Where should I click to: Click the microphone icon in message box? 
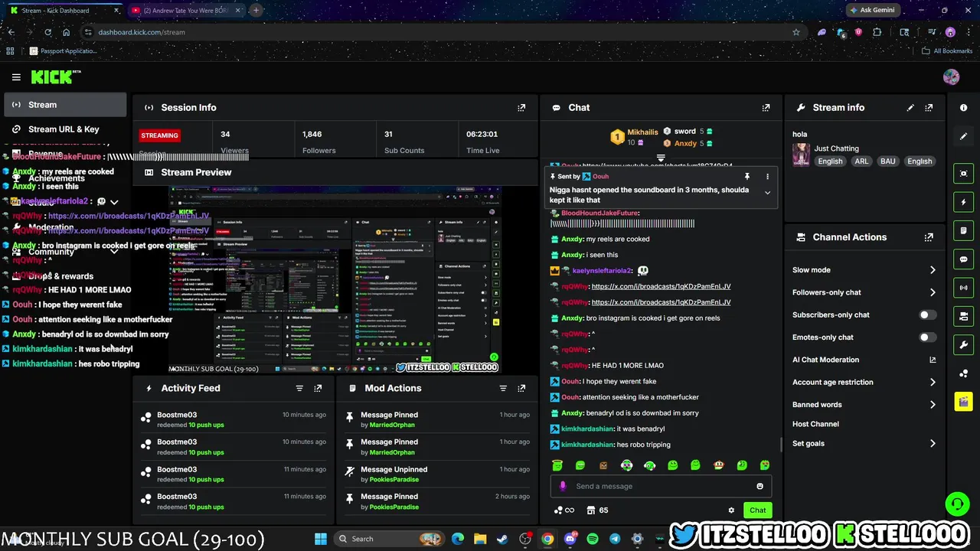coord(563,486)
